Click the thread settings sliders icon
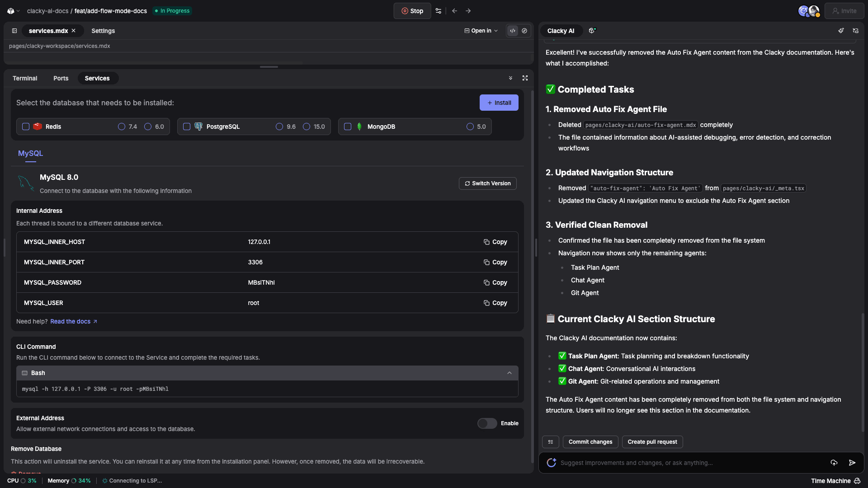Viewport: 868px width, 488px height. 438,11
